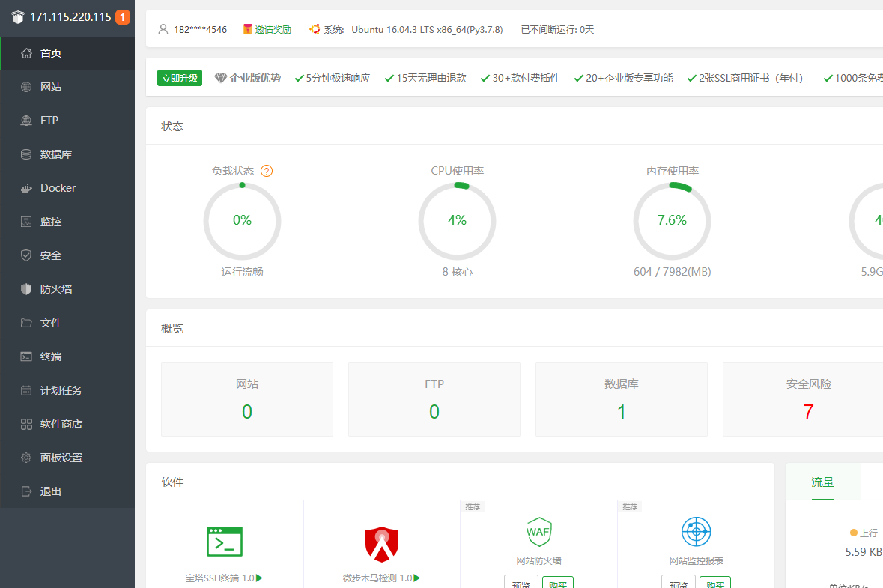
Task: Click the 防火墙 firewall shield icon
Action: point(26,289)
